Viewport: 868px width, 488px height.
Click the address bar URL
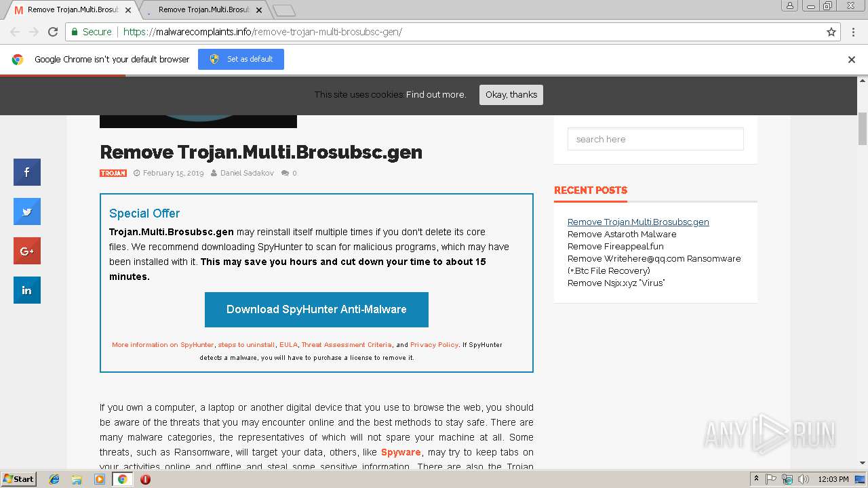pyautogui.click(x=262, y=32)
